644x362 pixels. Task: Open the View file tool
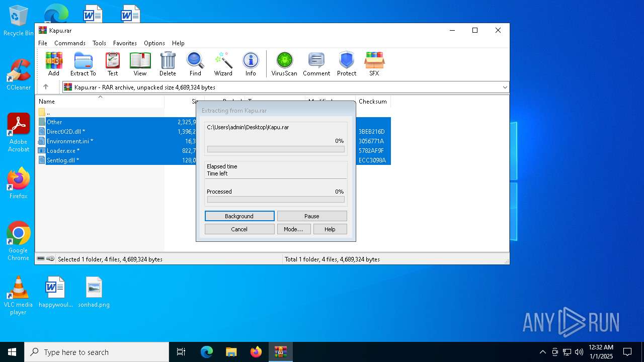[140, 64]
